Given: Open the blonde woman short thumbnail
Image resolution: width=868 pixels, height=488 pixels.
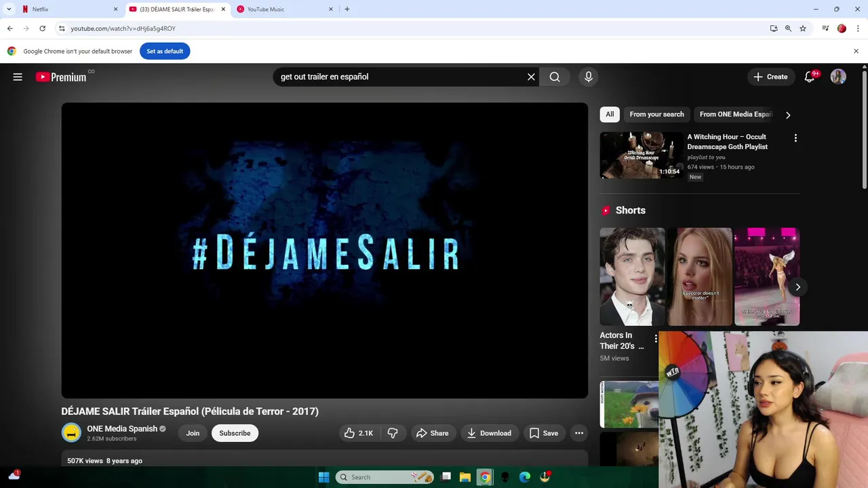Looking at the screenshot, I should pyautogui.click(x=699, y=277).
